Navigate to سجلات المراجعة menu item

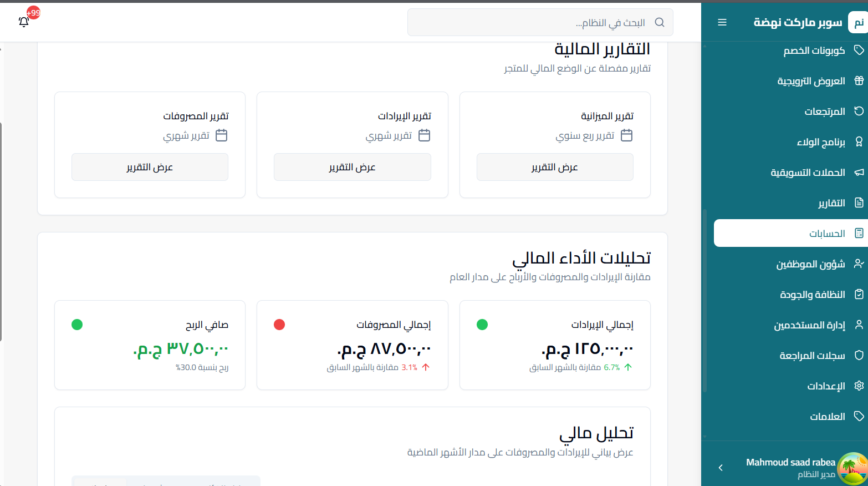[x=790, y=355]
